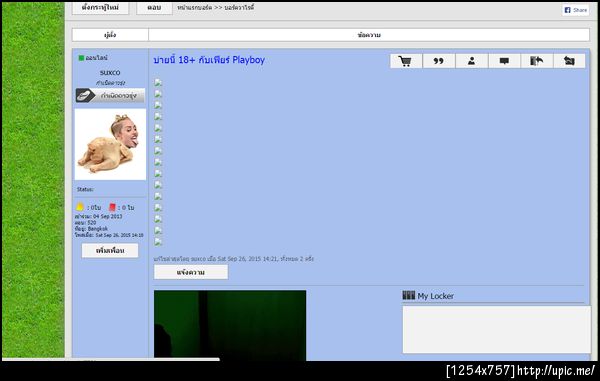This screenshot has width=600, height=381.
Task: Click the last icon in the post toolbar
Action: tap(569, 60)
